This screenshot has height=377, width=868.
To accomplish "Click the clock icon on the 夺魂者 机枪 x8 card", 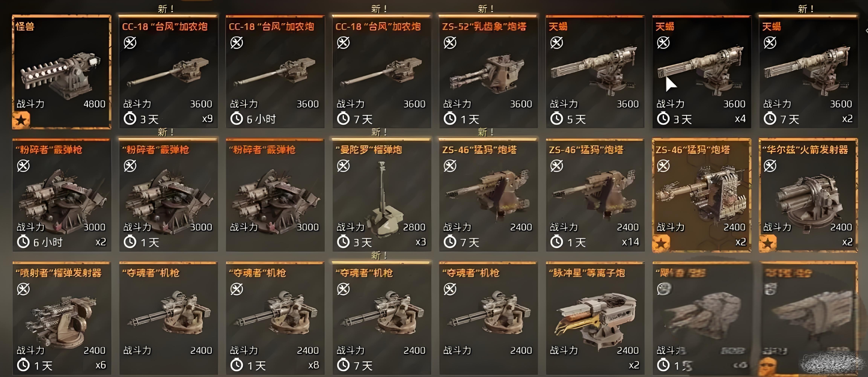I will (237, 365).
